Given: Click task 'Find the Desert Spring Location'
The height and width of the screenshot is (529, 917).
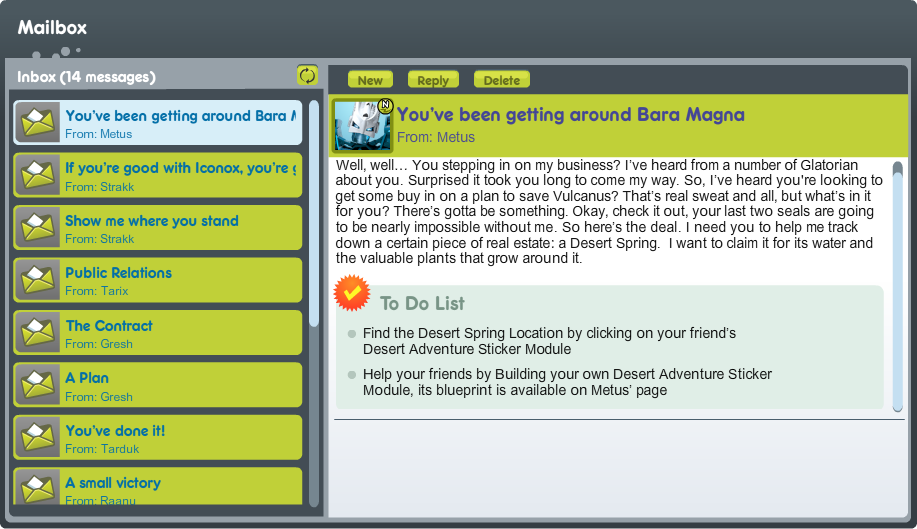Looking at the screenshot, I should pyautogui.click(x=549, y=341).
